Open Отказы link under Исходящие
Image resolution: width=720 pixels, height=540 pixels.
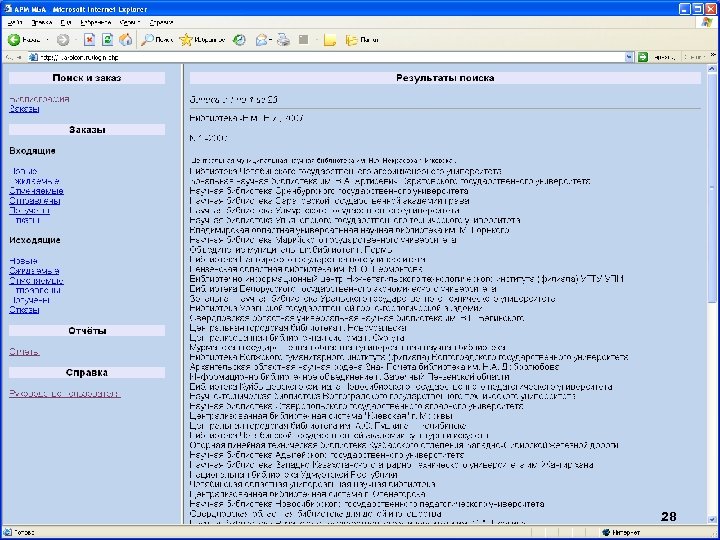pos(24,310)
